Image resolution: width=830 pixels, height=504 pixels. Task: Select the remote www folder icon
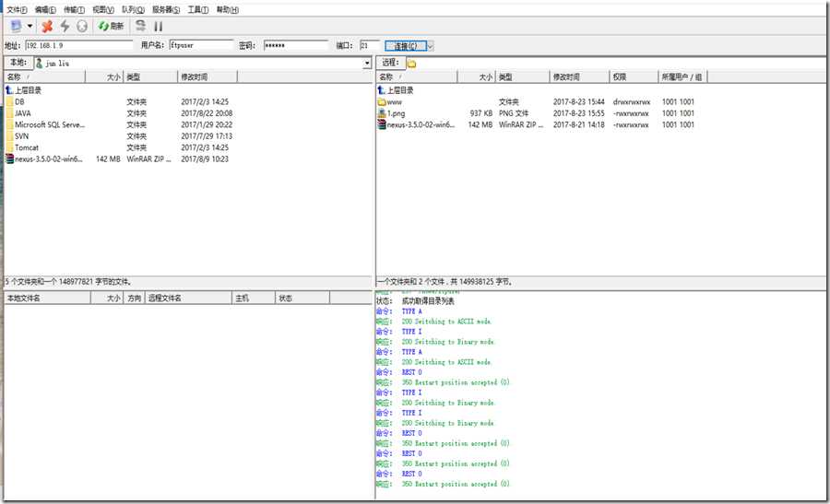[x=382, y=101]
